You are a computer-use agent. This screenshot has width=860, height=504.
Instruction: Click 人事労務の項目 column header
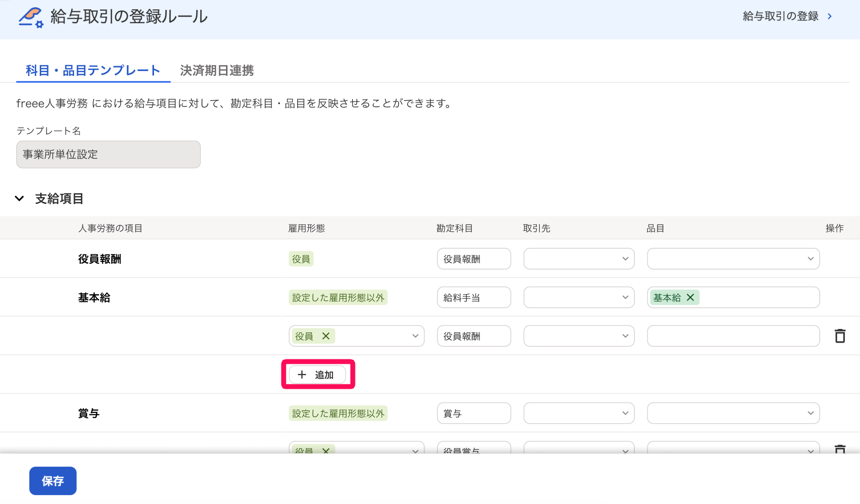click(110, 228)
